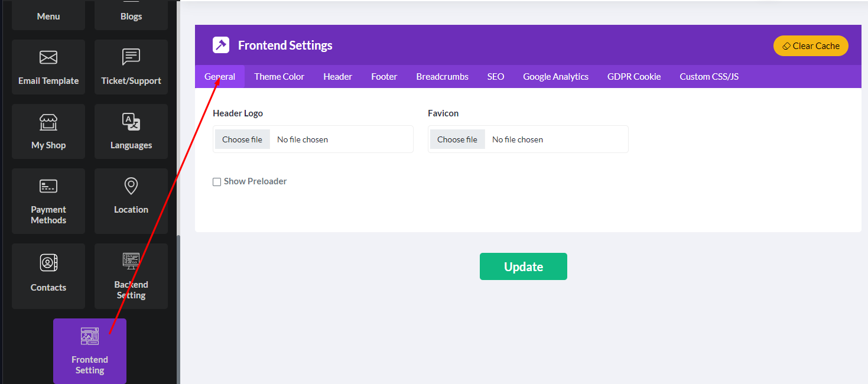868x384 pixels.
Task: Click the Header Logo file input field
Action: 313,139
